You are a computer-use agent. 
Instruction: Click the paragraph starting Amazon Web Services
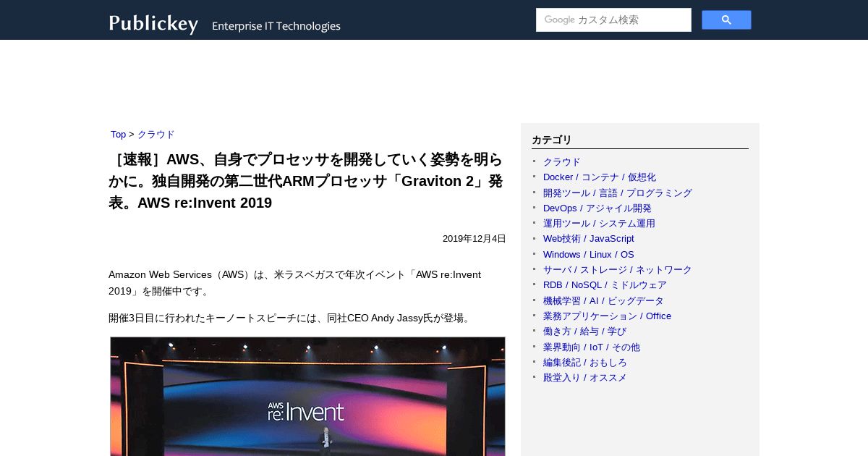click(x=295, y=283)
